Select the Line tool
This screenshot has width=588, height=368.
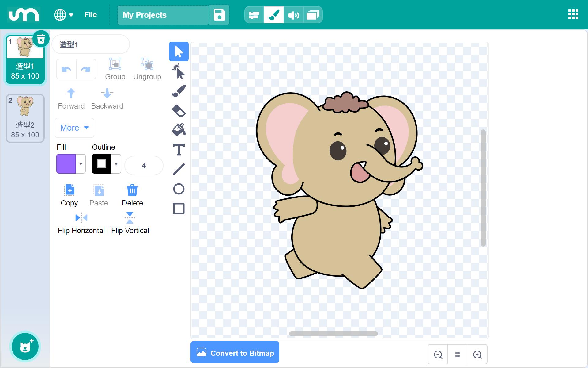click(x=179, y=169)
